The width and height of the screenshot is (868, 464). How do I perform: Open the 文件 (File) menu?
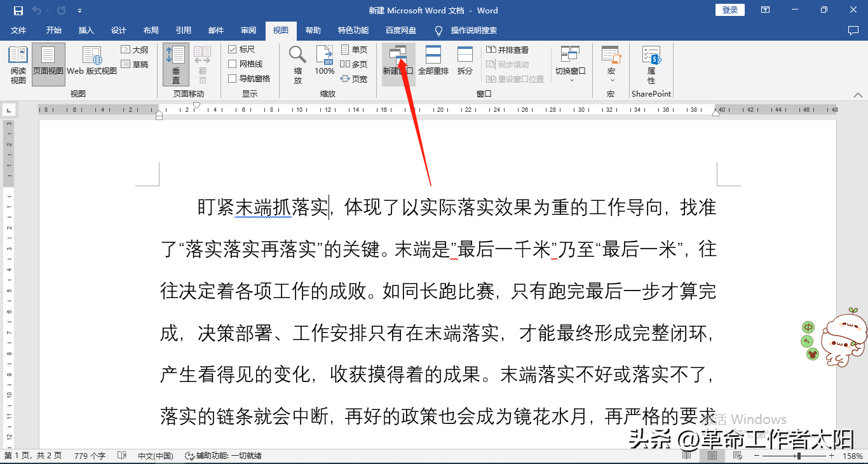18,31
